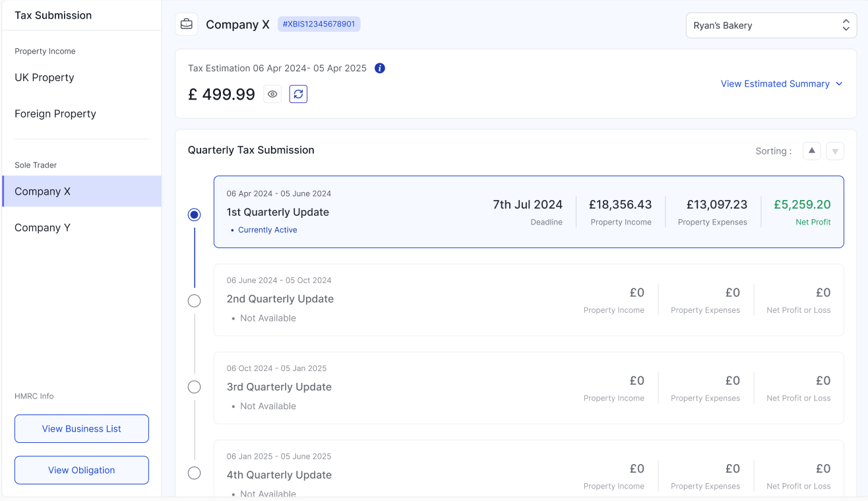Select the 4th Quarterly Update radio marker
The height and width of the screenshot is (501, 868).
[x=195, y=473]
